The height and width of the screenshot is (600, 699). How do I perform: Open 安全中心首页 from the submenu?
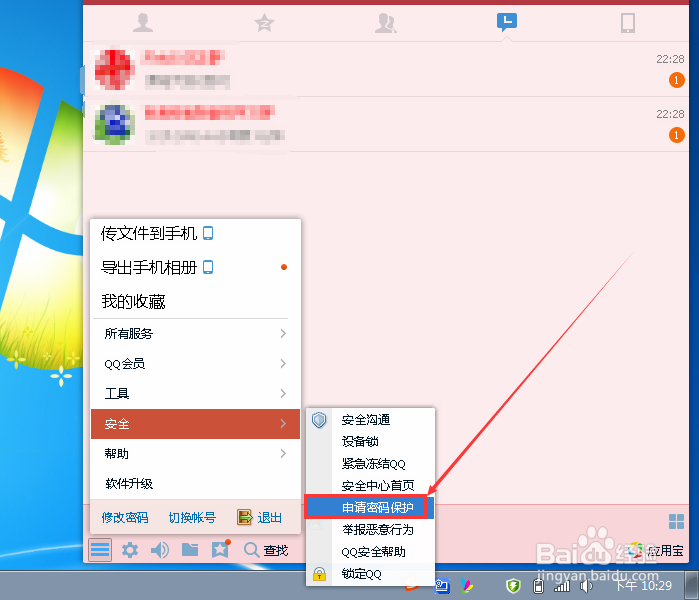pyautogui.click(x=370, y=485)
